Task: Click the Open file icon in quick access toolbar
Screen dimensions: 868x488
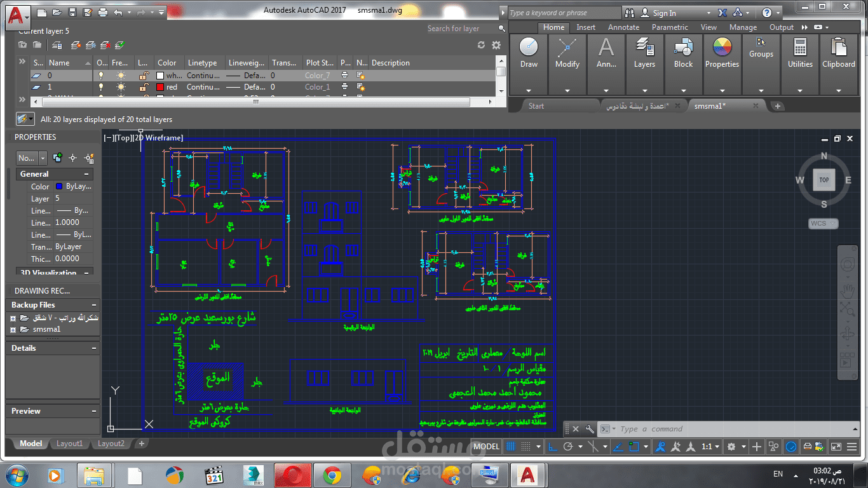Action: pyautogui.click(x=57, y=12)
